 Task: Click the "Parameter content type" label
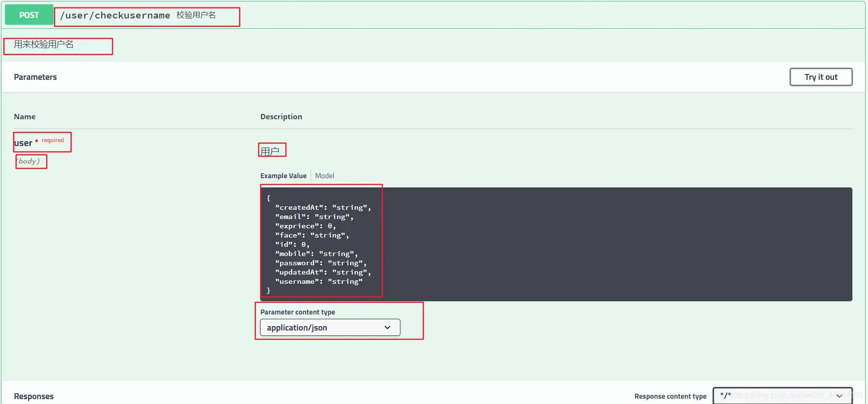pos(298,312)
